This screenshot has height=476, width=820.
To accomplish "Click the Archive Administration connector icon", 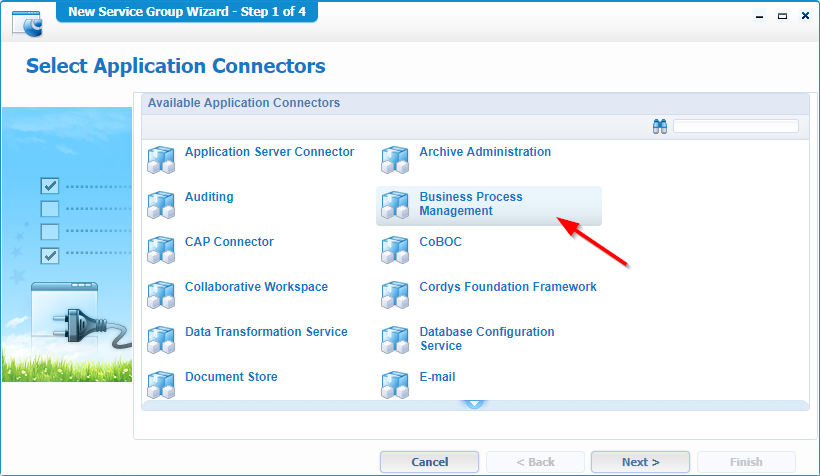I will [395, 160].
